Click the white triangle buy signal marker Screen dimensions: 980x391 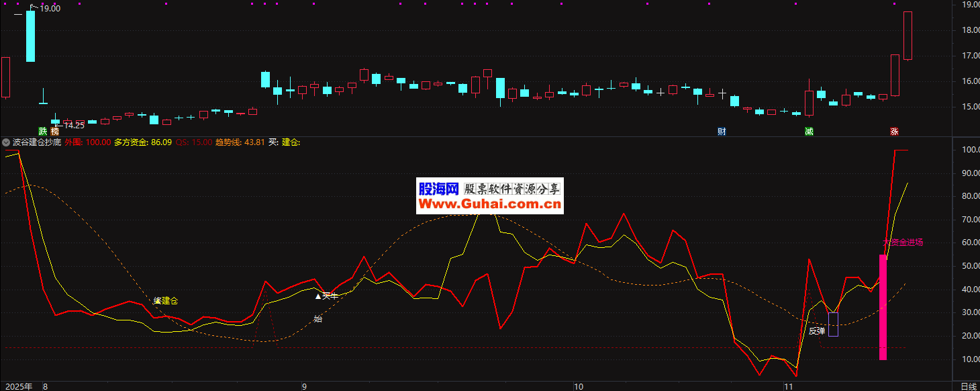tap(319, 296)
